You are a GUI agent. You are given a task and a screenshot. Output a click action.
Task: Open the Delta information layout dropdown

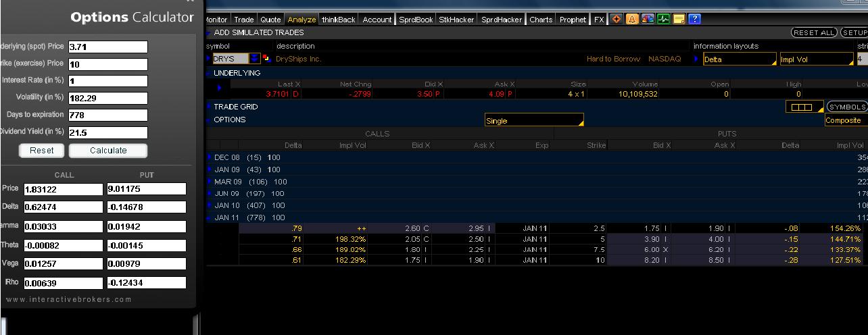pyautogui.click(x=739, y=59)
